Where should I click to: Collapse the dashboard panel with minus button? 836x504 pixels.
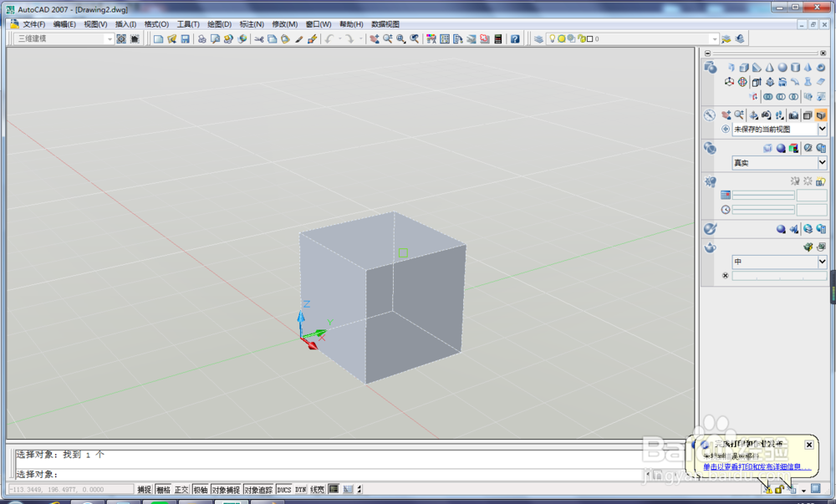(707, 53)
